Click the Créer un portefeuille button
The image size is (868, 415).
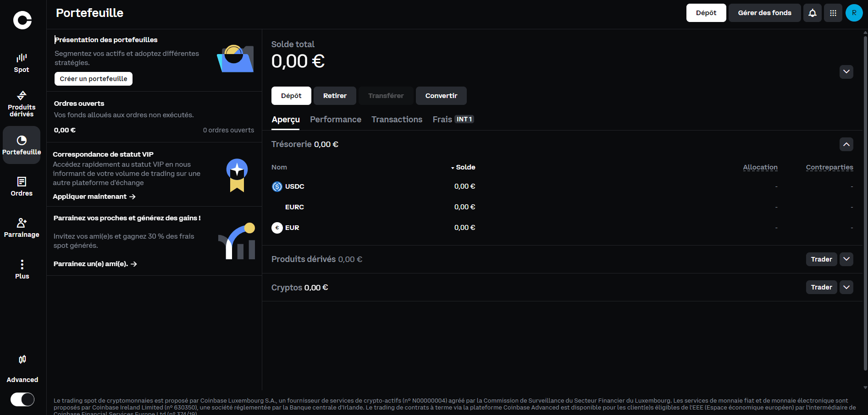click(93, 78)
